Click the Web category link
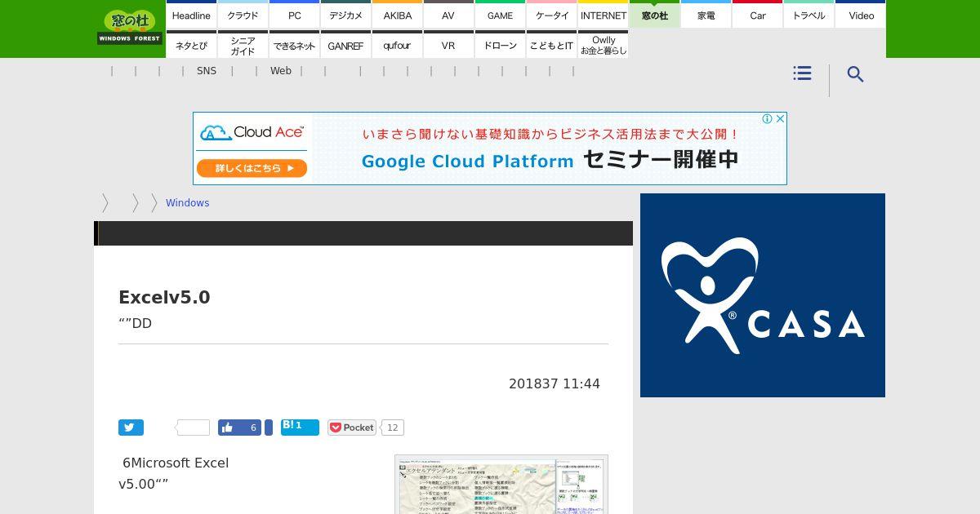This screenshot has width=980, height=514. coord(281,71)
